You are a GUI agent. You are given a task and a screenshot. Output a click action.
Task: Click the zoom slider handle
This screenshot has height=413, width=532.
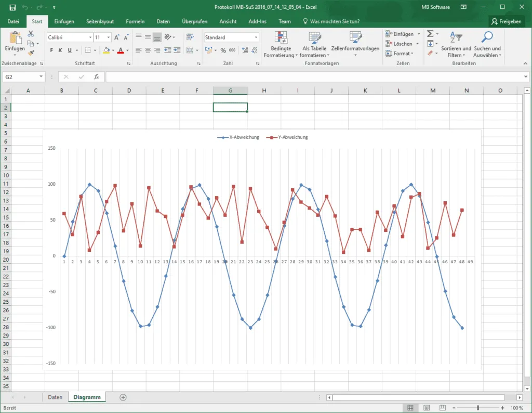pyautogui.click(x=478, y=408)
